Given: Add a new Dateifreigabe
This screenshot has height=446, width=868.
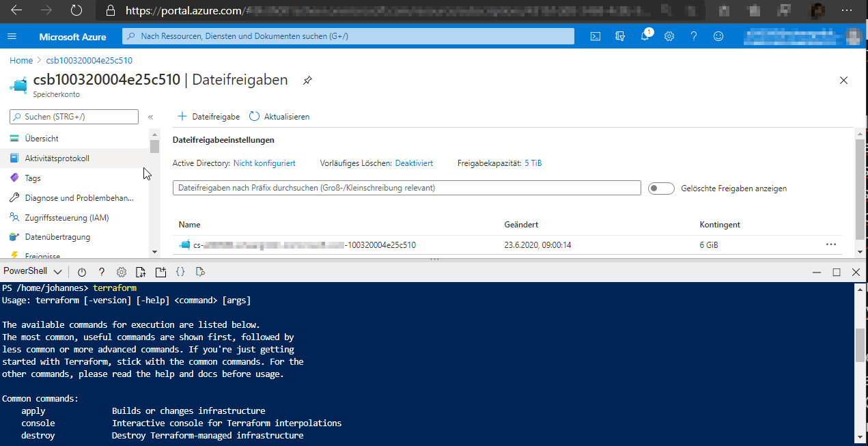Looking at the screenshot, I should pos(208,117).
